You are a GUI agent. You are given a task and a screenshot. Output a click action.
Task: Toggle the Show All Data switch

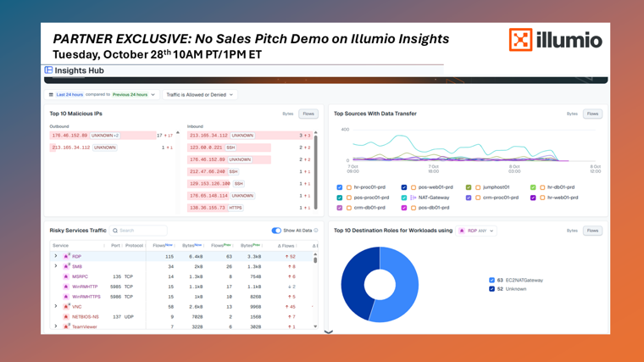pos(276,231)
